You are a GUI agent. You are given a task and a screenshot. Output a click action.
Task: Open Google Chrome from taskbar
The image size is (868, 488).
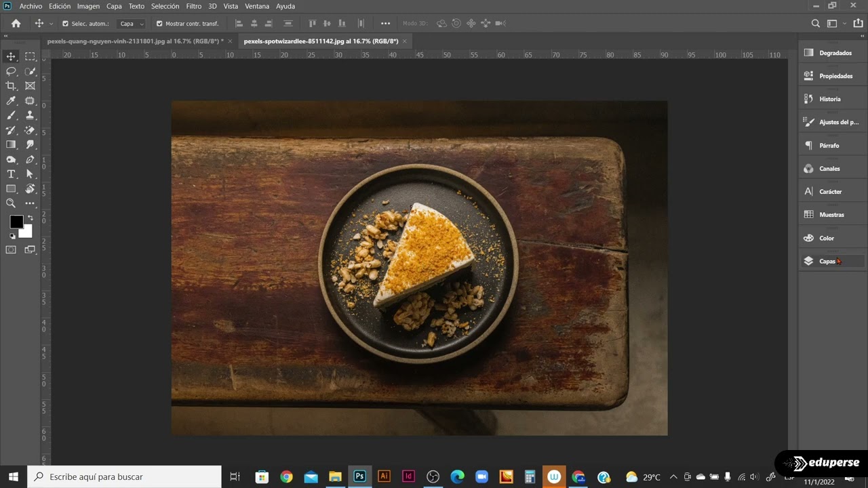286,476
